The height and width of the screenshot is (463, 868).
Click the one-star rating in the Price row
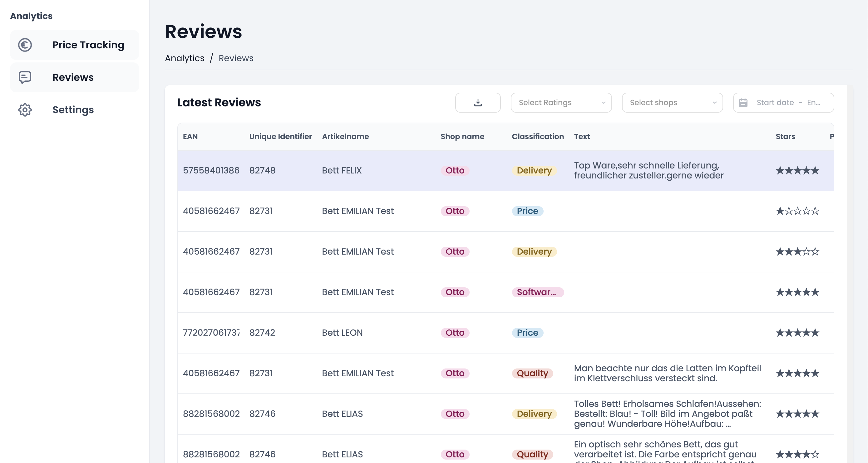797,211
